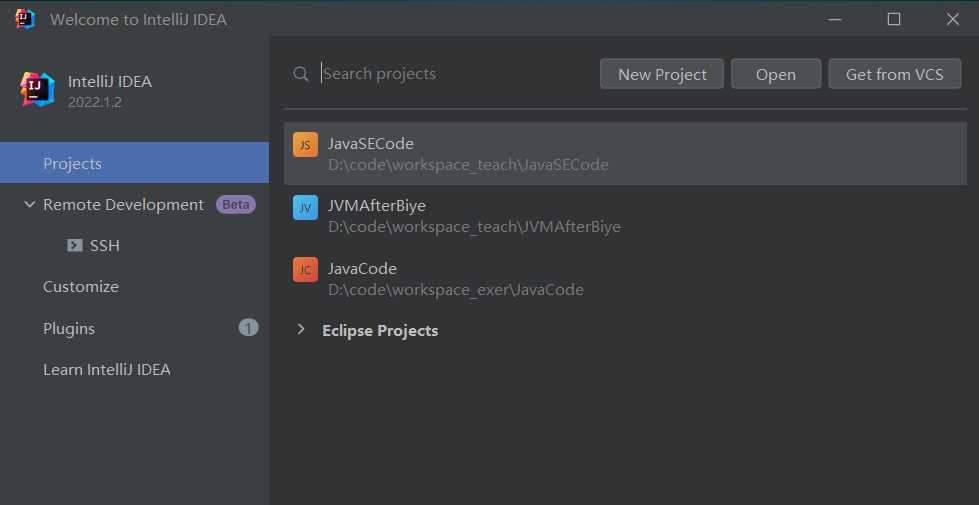Focus the Search projects field

450,74
